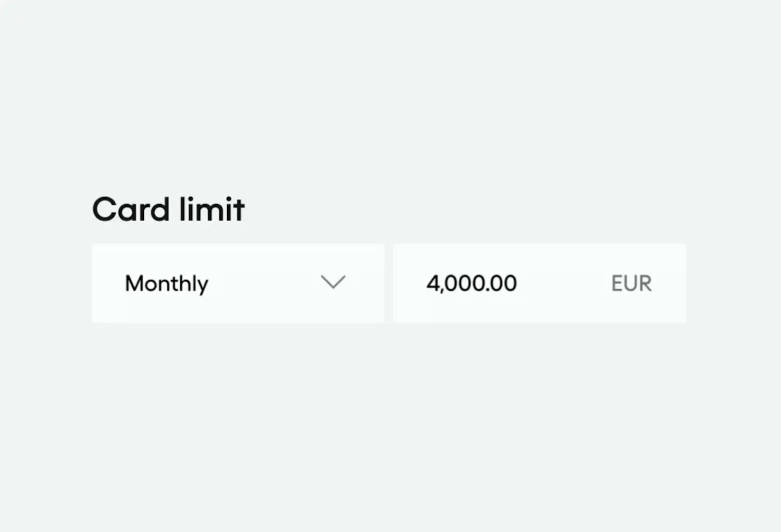The width and height of the screenshot is (781, 532).
Task: Activate the amount field showing EUR
Action: (540, 283)
